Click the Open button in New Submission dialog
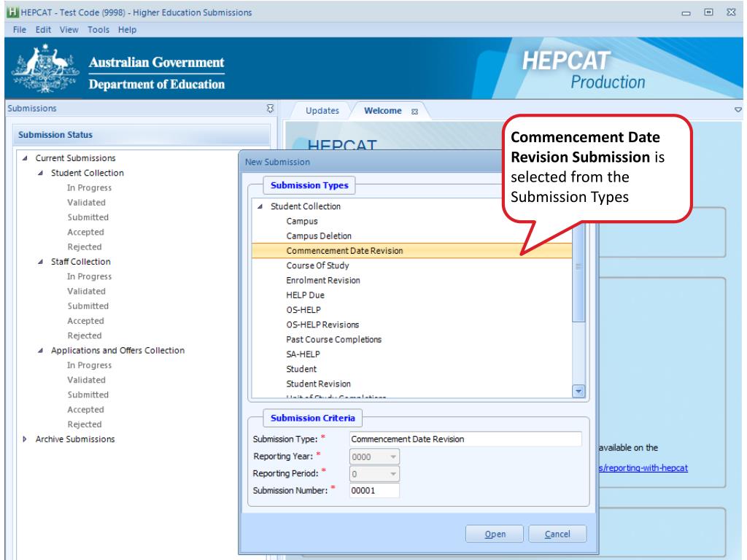Screen dimensions: 747x560 point(495,534)
